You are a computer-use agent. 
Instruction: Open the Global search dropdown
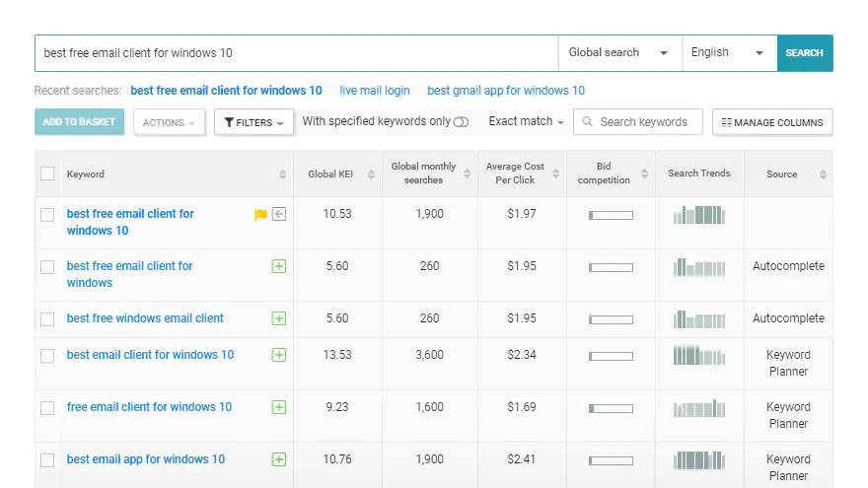pos(620,52)
